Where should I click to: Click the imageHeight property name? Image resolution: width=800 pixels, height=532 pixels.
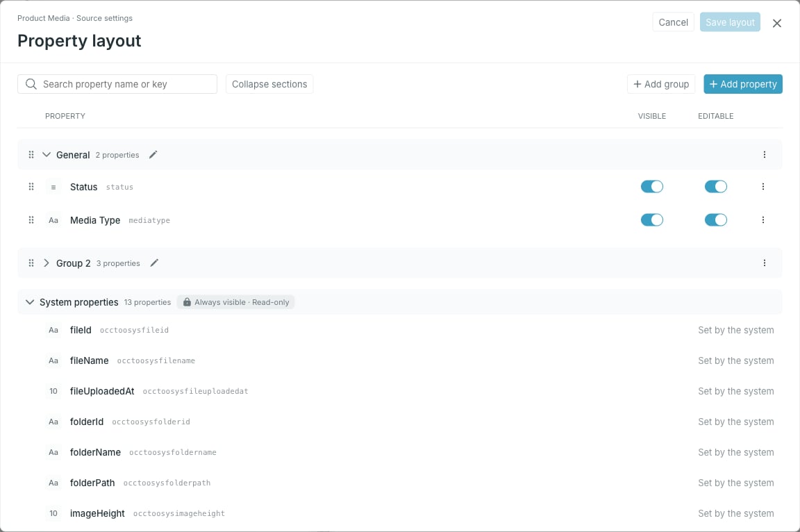point(97,514)
